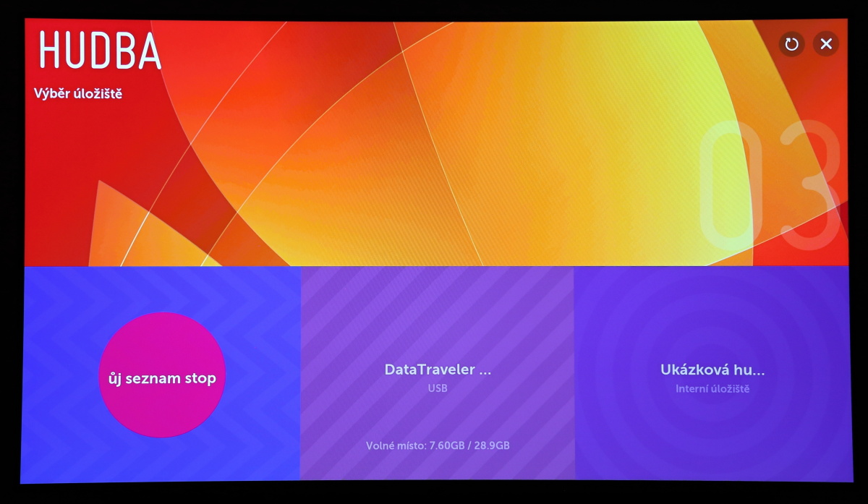Click the "Volné místo: 7.60GB / 28.9GB" text

438,445
